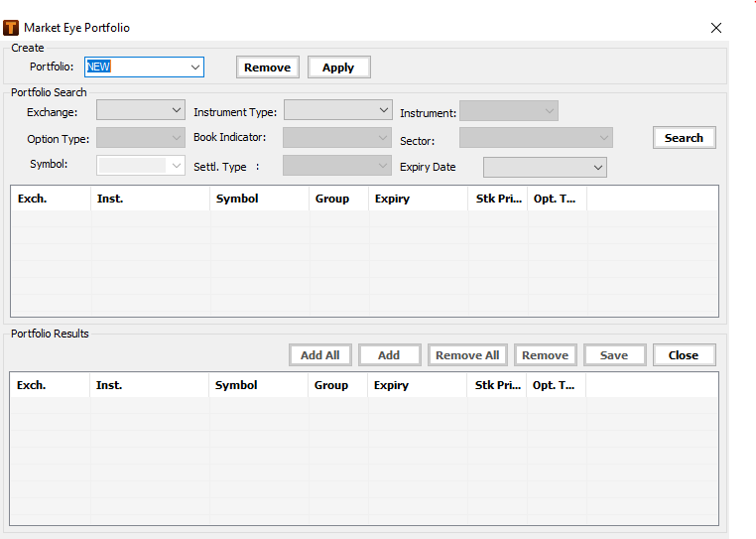
Task: Sort search table by Expiry column
Action: tap(419, 199)
